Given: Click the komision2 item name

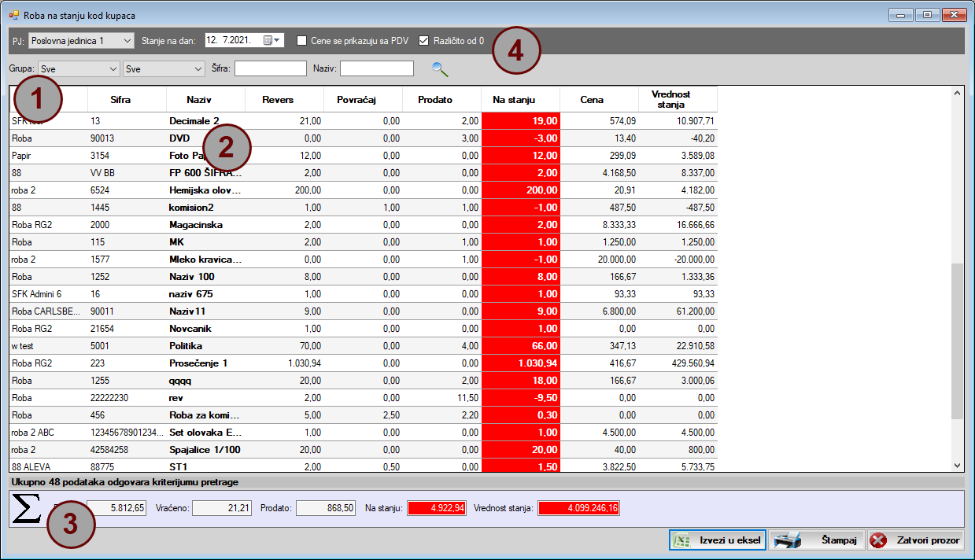Looking at the screenshot, I should tap(191, 208).
